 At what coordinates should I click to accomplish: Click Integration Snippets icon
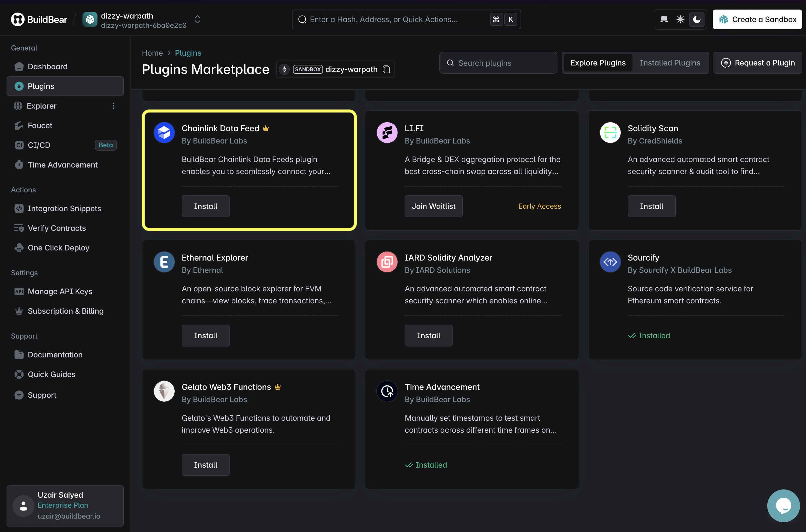point(19,208)
